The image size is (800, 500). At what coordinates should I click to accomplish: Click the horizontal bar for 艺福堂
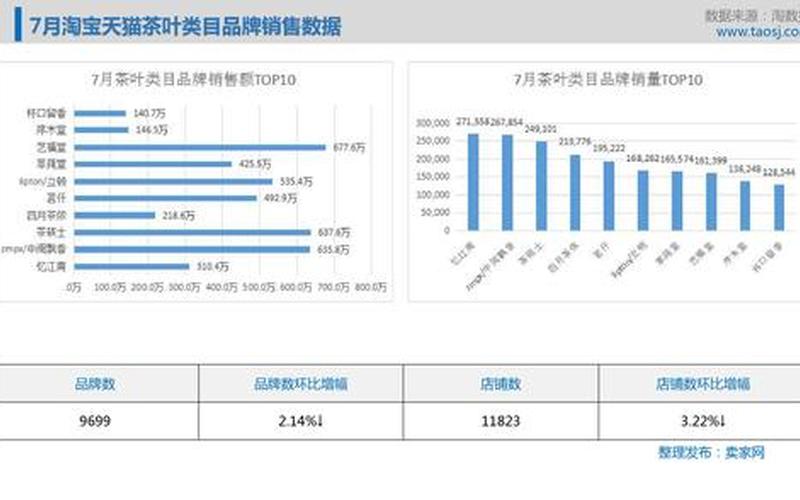(x=199, y=147)
